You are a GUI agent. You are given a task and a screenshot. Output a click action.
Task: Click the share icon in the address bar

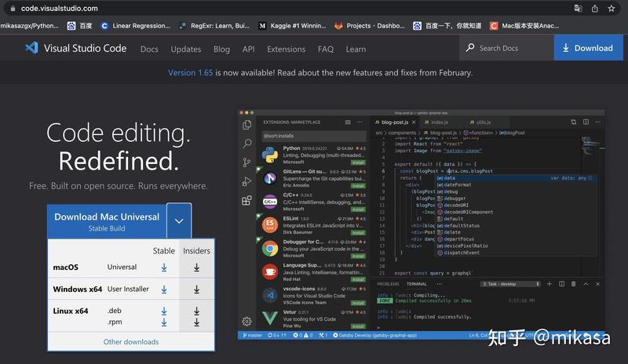pyautogui.click(x=595, y=9)
